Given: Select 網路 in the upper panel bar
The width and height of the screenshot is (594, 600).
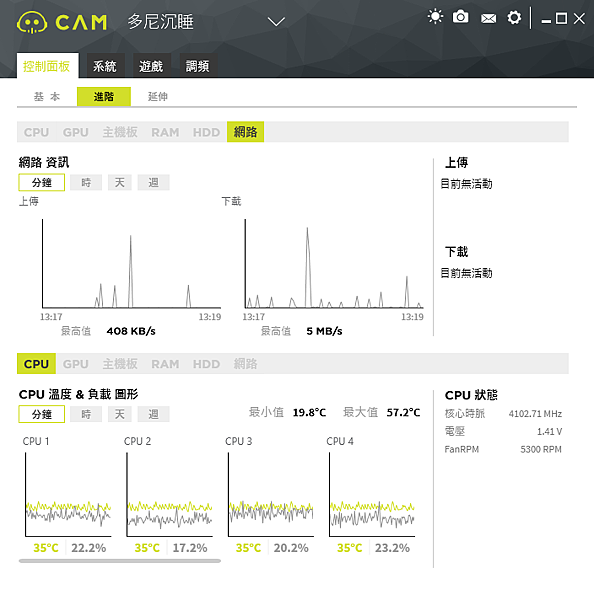Looking at the screenshot, I should point(245,132).
